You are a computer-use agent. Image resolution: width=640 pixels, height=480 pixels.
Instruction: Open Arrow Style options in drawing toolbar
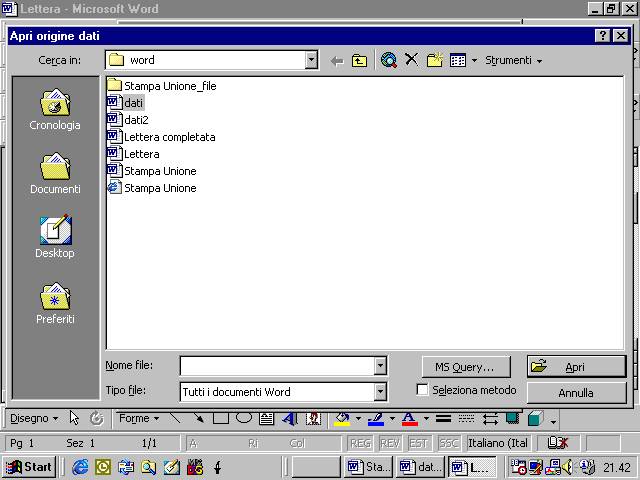point(490,418)
